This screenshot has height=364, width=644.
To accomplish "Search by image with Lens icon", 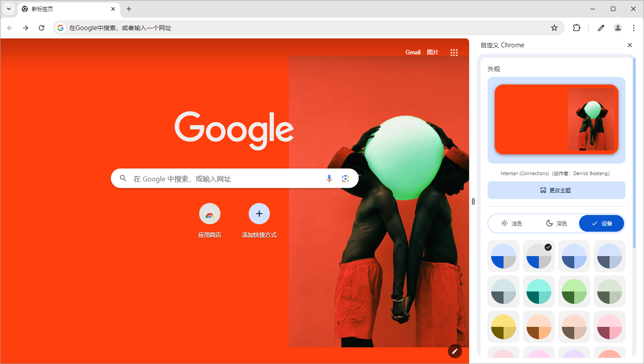I will (345, 178).
